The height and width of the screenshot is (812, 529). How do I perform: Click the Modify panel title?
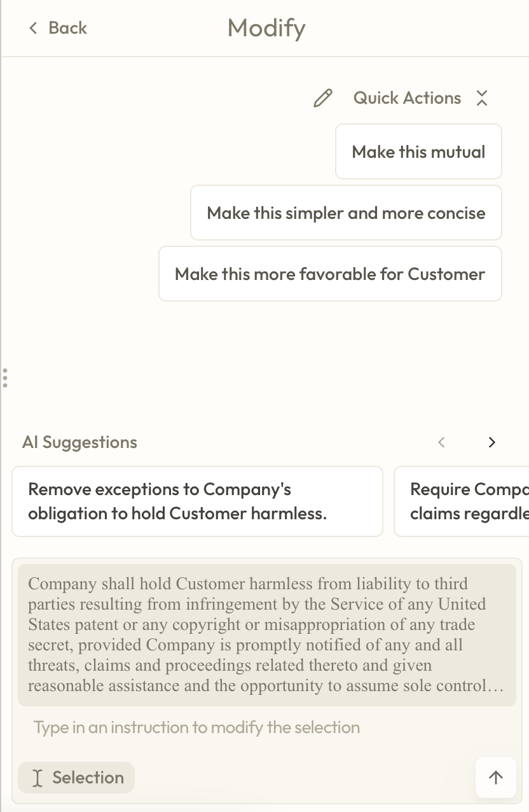pyautogui.click(x=266, y=28)
